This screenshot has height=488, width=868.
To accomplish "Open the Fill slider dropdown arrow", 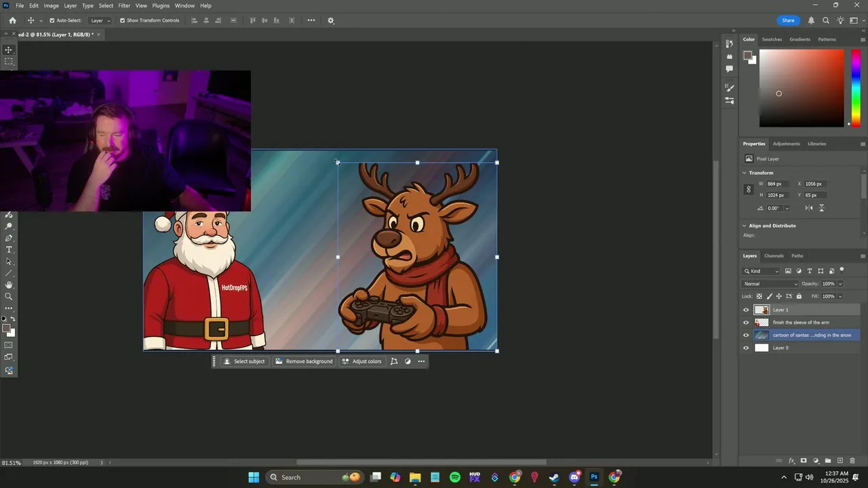I will pos(840,296).
